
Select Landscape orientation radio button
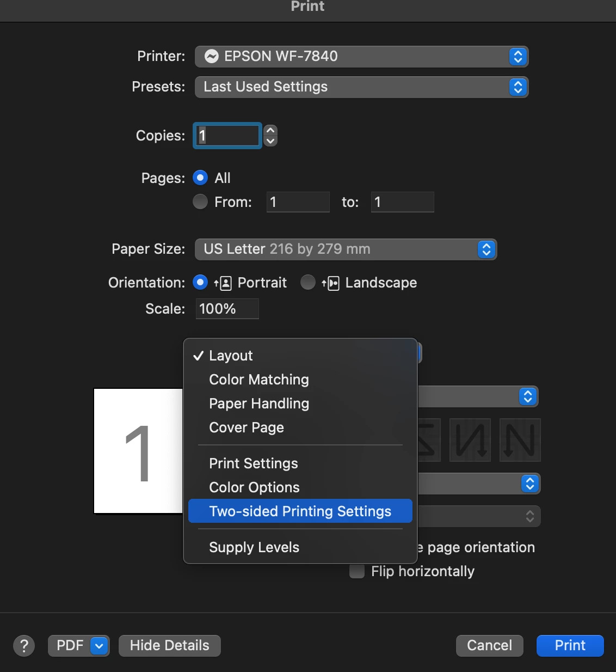308,282
